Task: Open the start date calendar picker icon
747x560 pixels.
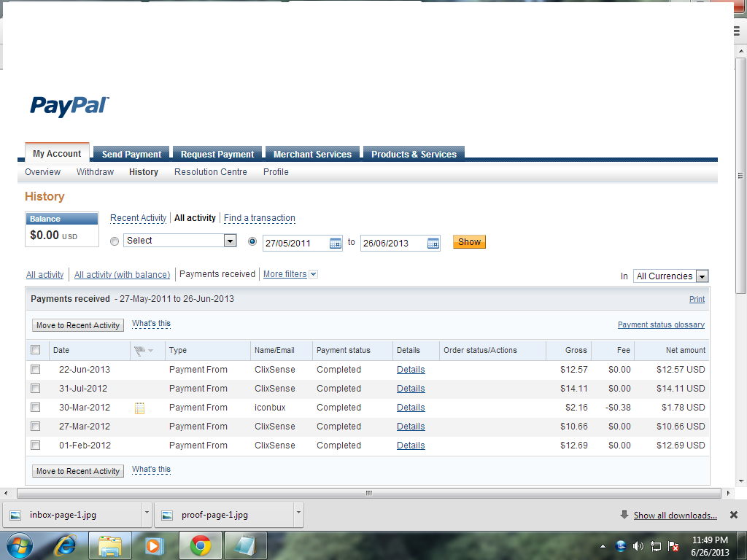Action: point(336,244)
